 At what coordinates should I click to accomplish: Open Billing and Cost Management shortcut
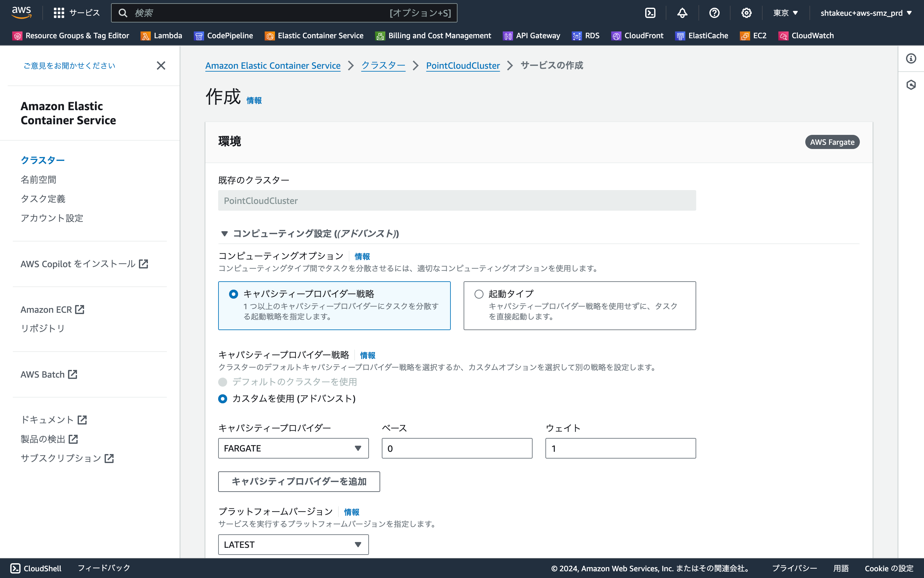point(433,36)
